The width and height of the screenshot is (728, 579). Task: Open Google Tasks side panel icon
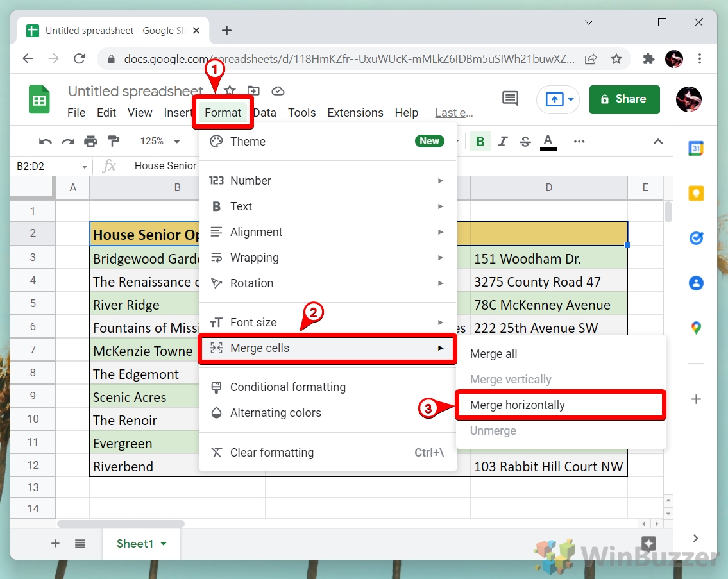[x=696, y=238]
